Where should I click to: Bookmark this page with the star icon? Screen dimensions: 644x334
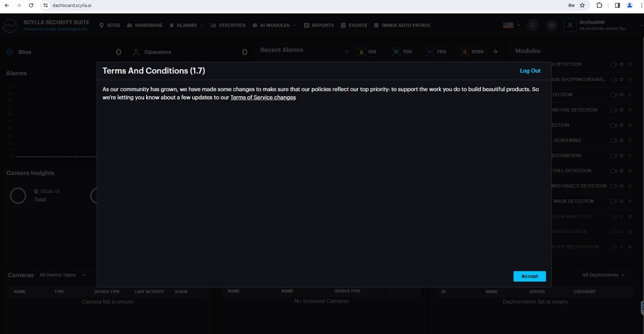pyautogui.click(x=582, y=5)
